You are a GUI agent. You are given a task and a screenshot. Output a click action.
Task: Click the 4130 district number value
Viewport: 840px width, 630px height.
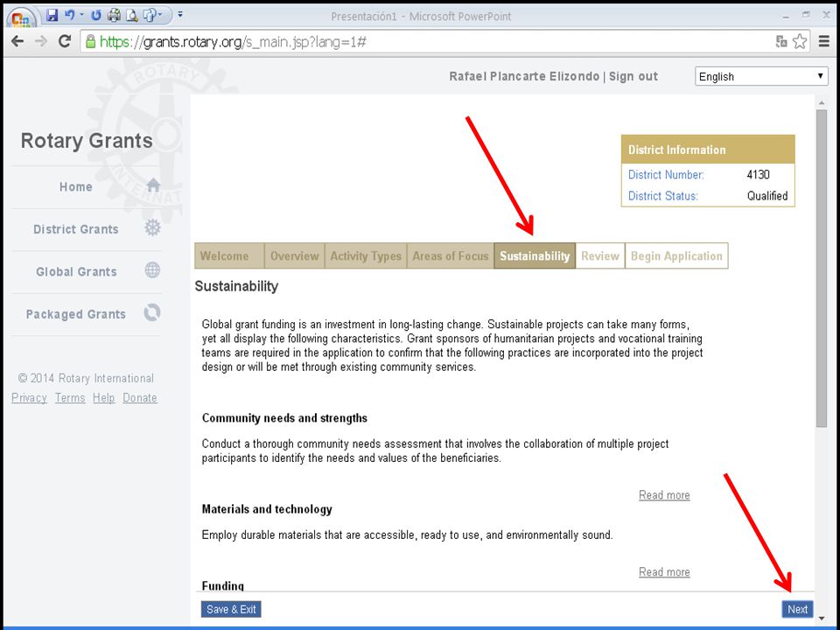tap(758, 175)
